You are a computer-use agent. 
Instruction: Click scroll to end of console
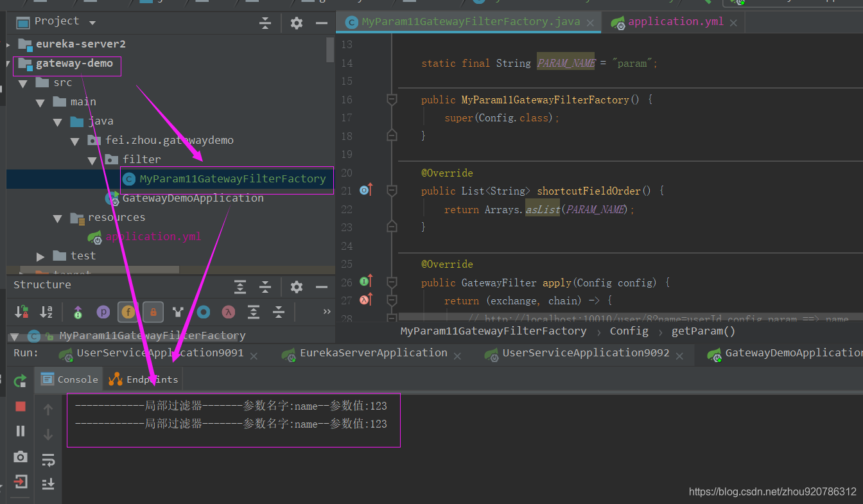(48, 483)
